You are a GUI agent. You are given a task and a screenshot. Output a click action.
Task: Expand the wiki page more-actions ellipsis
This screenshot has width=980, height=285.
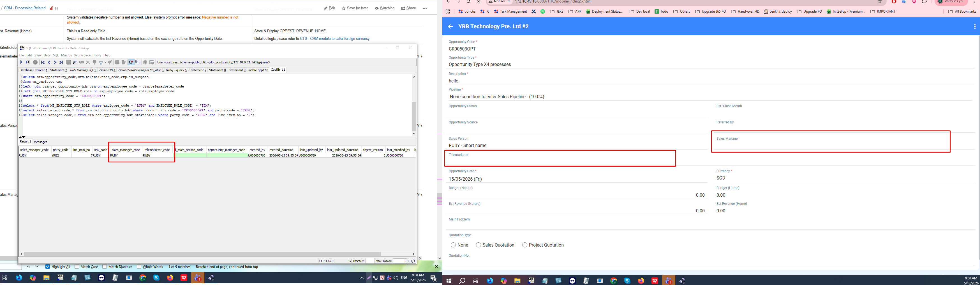425,8
